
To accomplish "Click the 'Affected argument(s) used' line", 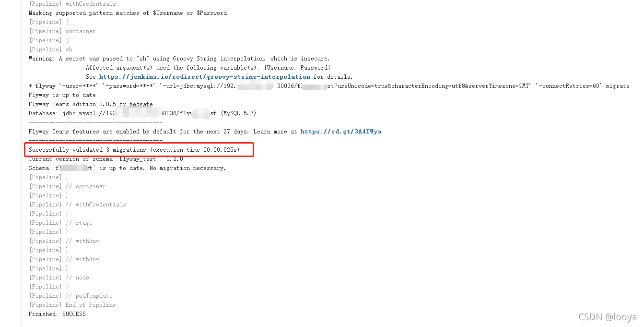I will tap(208, 68).
